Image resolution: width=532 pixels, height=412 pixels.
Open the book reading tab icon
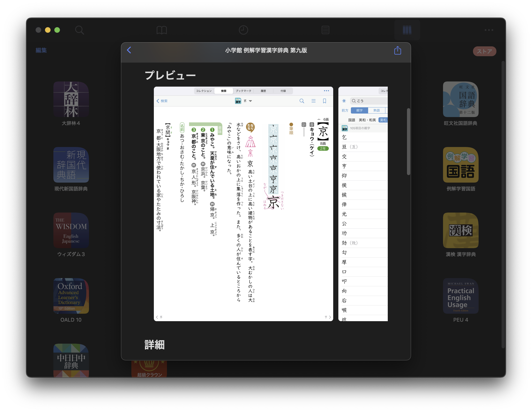pyautogui.click(x=162, y=30)
